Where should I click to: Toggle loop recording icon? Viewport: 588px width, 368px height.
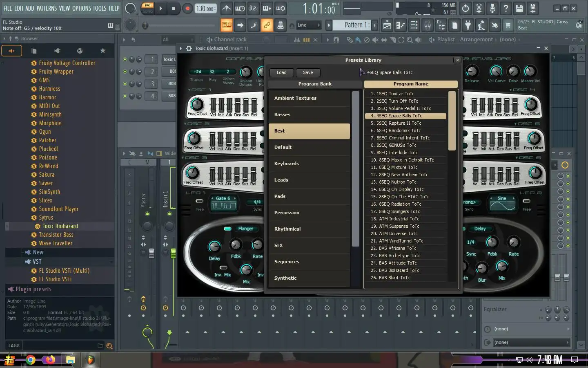click(281, 8)
